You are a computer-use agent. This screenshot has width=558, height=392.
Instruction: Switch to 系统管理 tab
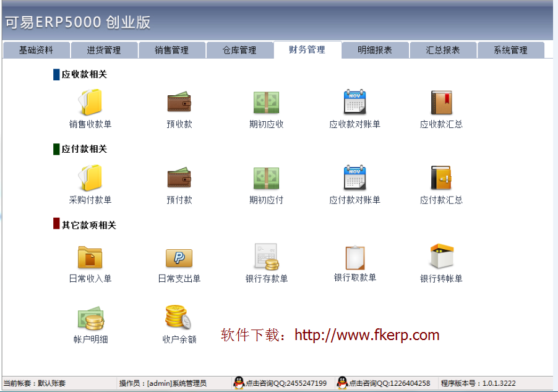click(x=510, y=50)
